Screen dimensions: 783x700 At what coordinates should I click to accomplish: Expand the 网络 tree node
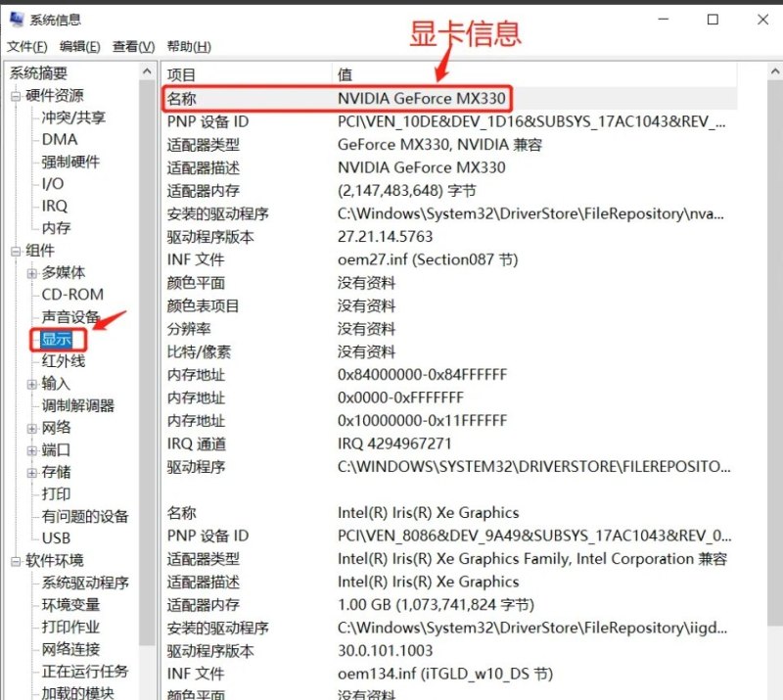click(32, 428)
